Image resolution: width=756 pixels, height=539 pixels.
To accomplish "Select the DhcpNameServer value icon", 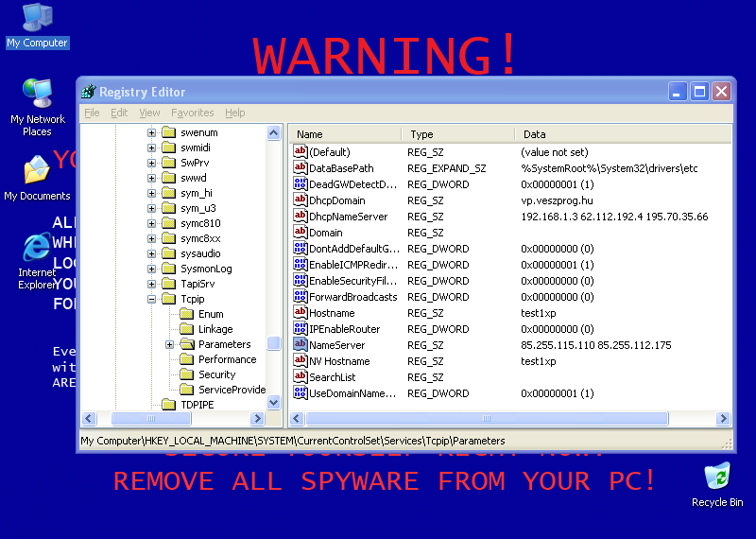I will pos(300,217).
